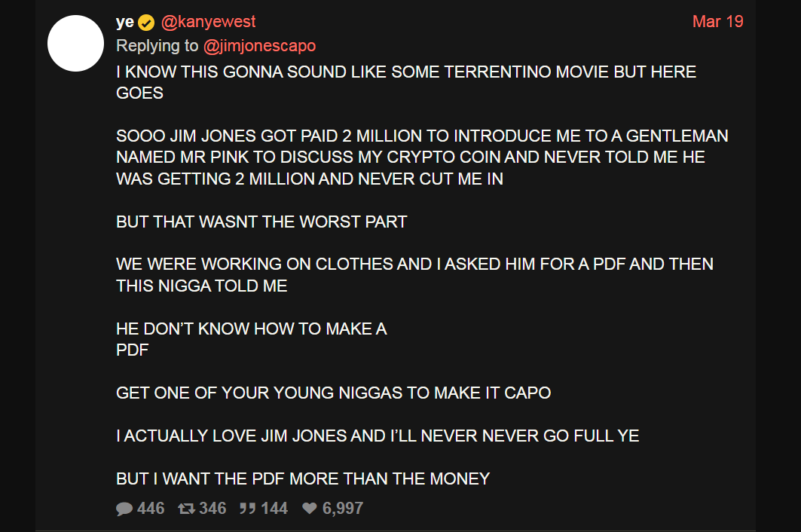The width and height of the screenshot is (801, 532).
Task: Open the white circular profile avatar
Action: tap(75, 44)
